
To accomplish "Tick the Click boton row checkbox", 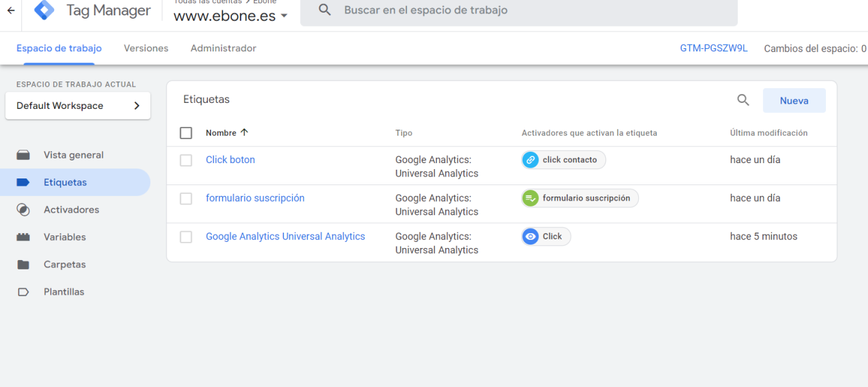I will 186,160.
